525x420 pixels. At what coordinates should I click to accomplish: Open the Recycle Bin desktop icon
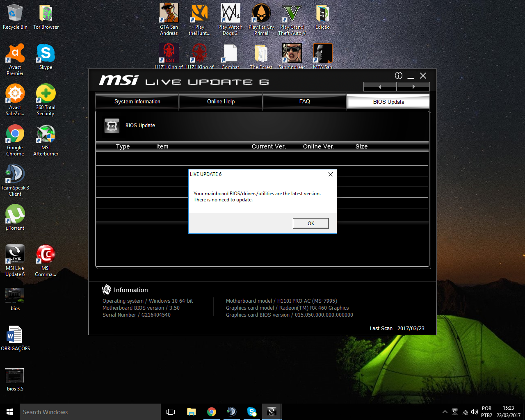point(15,17)
